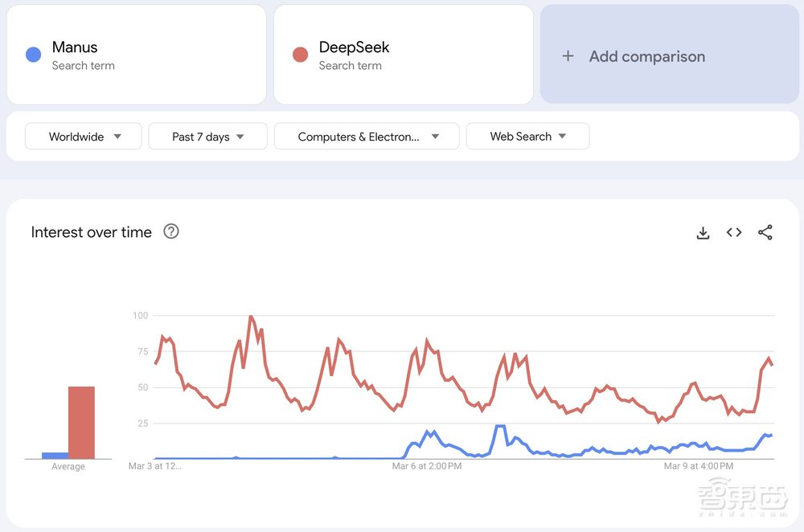Open the Web Search type dropdown
Viewport: 804px width, 532px height.
point(527,136)
